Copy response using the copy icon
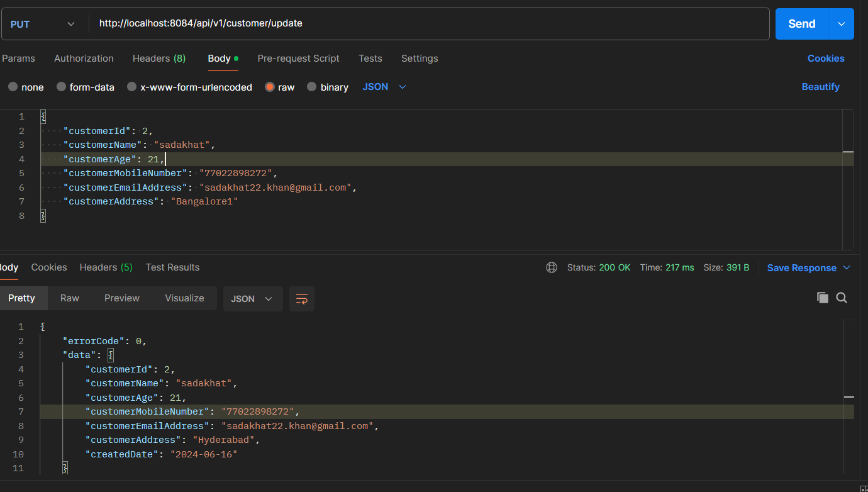Image resolution: width=868 pixels, height=492 pixels. click(822, 298)
